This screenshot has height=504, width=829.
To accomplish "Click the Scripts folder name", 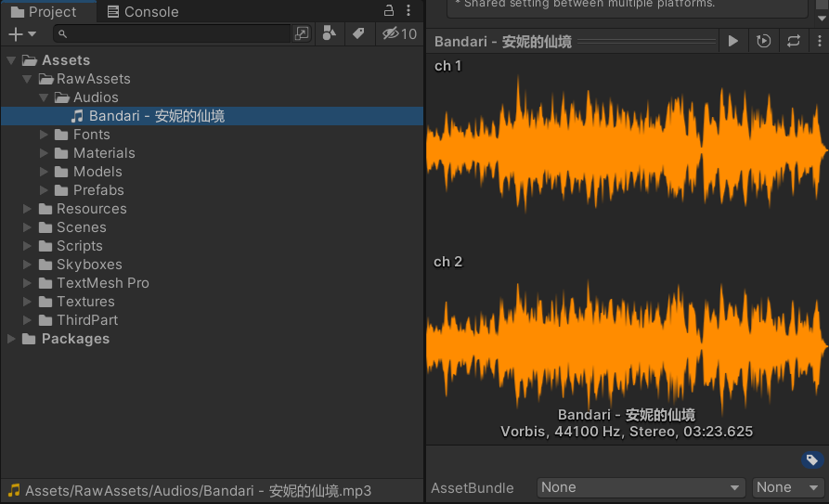I will pos(80,246).
